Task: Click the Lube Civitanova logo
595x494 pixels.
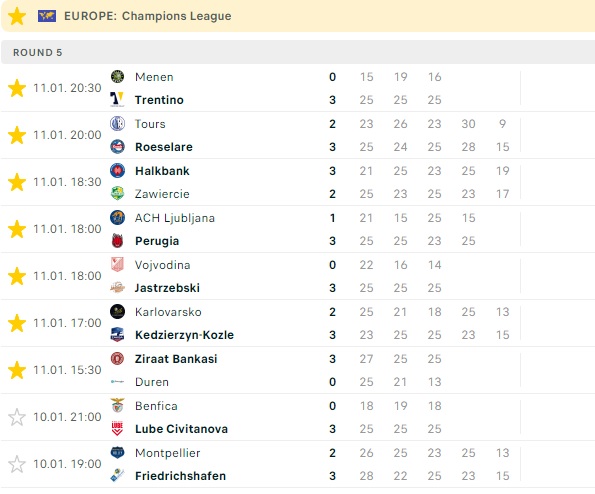Action: pos(117,429)
